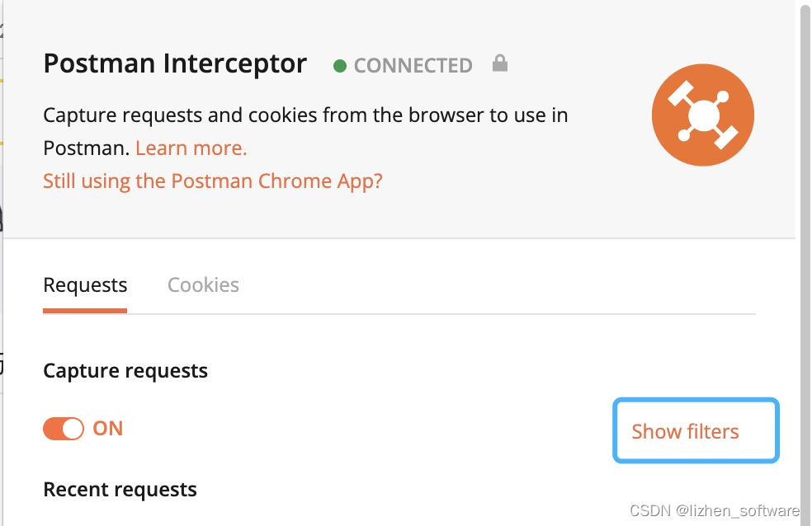Click the green connection status dot

click(340, 66)
